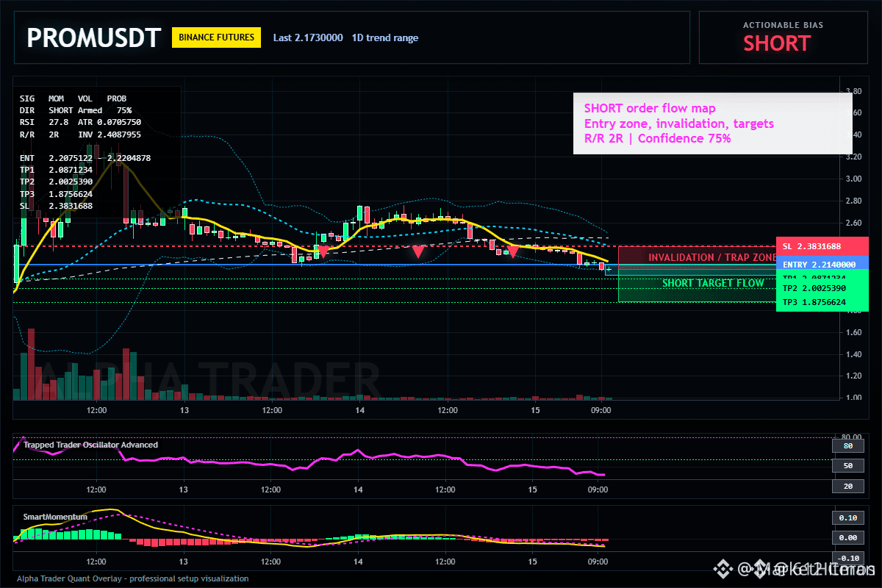Click the red SL 2.3831688 price tag
Screen dimensions: 882x588
[822, 245]
